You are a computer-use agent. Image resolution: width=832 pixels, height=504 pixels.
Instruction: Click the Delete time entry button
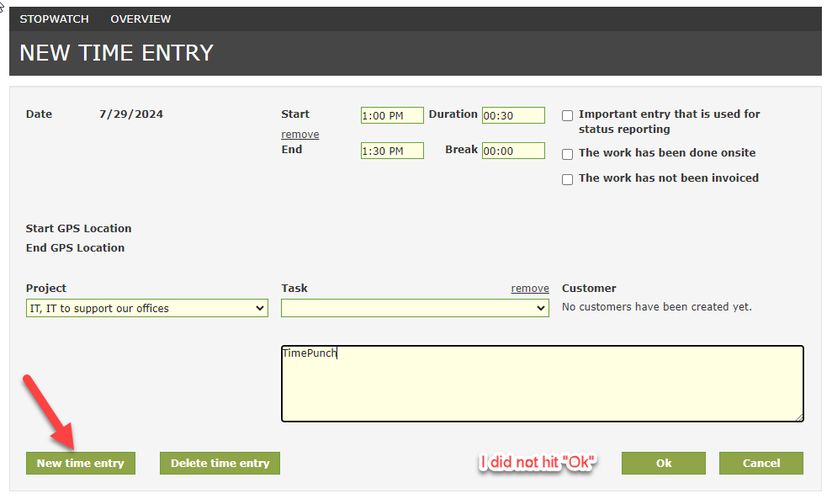(220, 463)
